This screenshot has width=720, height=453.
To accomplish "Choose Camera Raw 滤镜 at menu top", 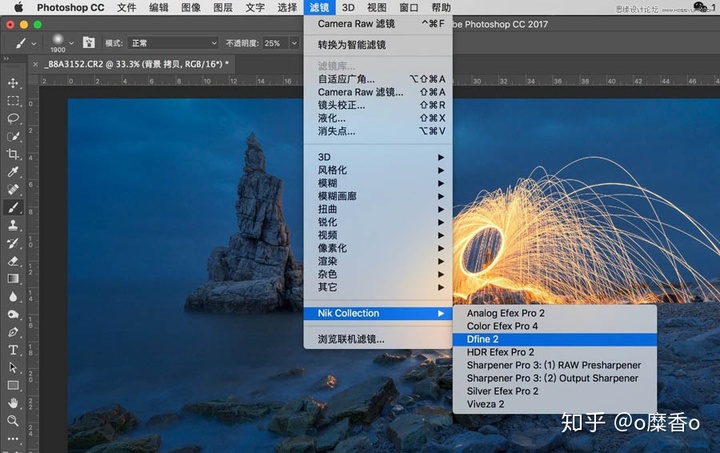I will coord(378,24).
